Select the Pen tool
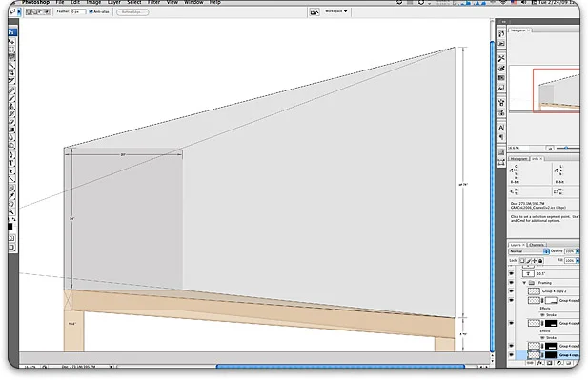This screenshot has height=380, width=588. click(x=11, y=155)
